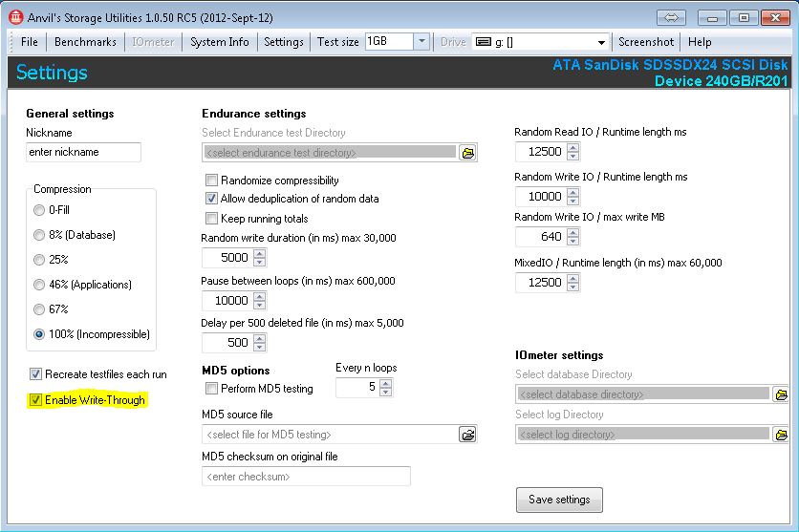Screen dimensions: 799x532
Task: Click the 'IOmeter settings' heading
Action: click(x=559, y=355)
